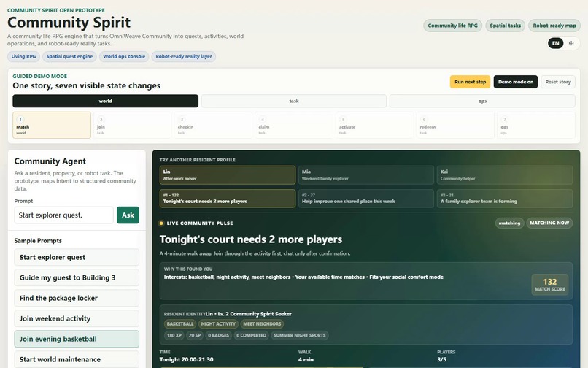Click the Living RPG tag
This screenshot has height=368, width=588.
coord(23,56)
